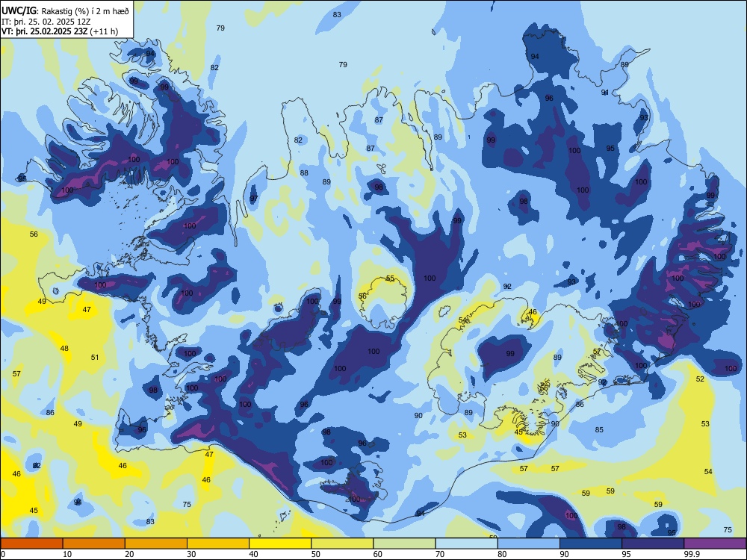Click the '0' legend scale label
The height and width of the screenshot is (560, 747).
click(x=2, y=554)
